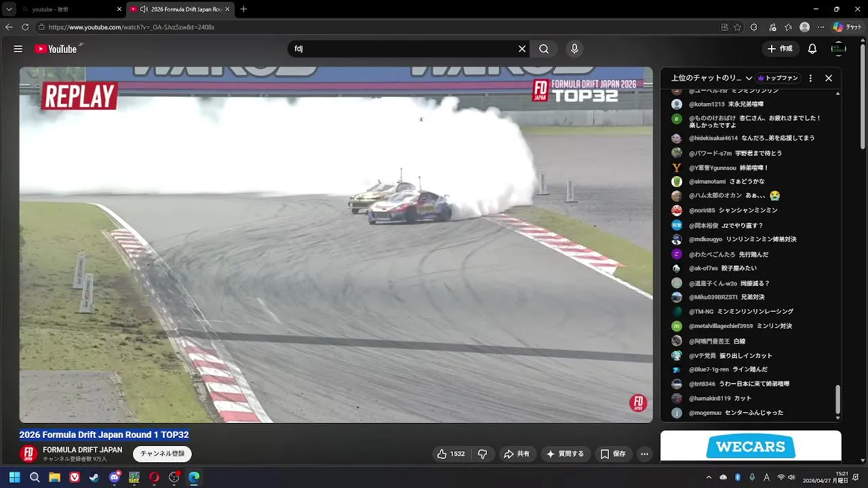Open the WECARS advertisement banner

click(x=751, y=446)
